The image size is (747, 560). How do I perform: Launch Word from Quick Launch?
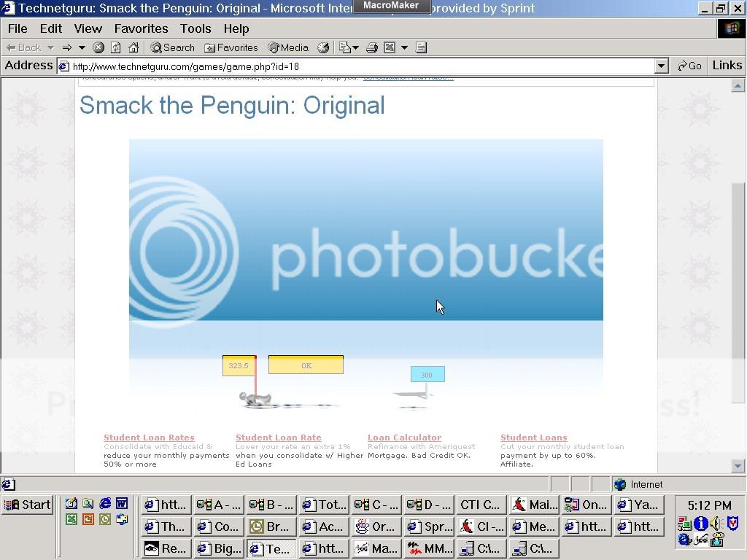coord(122,503)
